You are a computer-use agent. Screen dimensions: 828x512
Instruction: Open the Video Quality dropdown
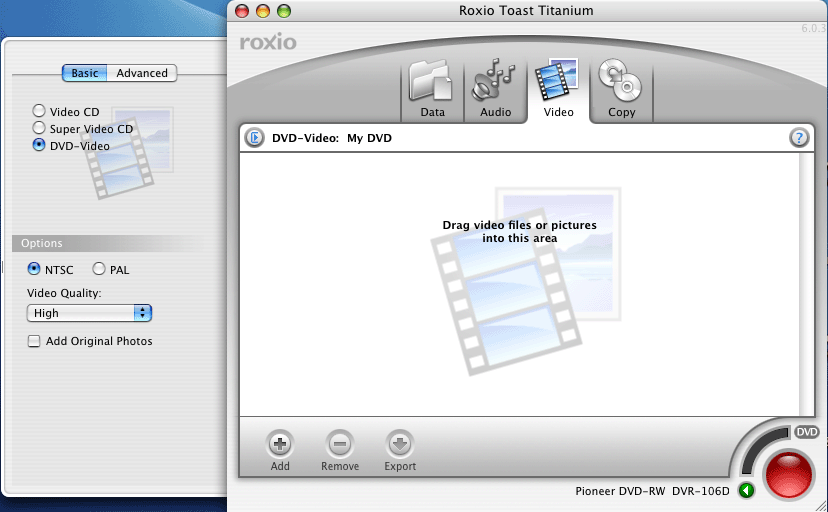[x=89, y=313]
